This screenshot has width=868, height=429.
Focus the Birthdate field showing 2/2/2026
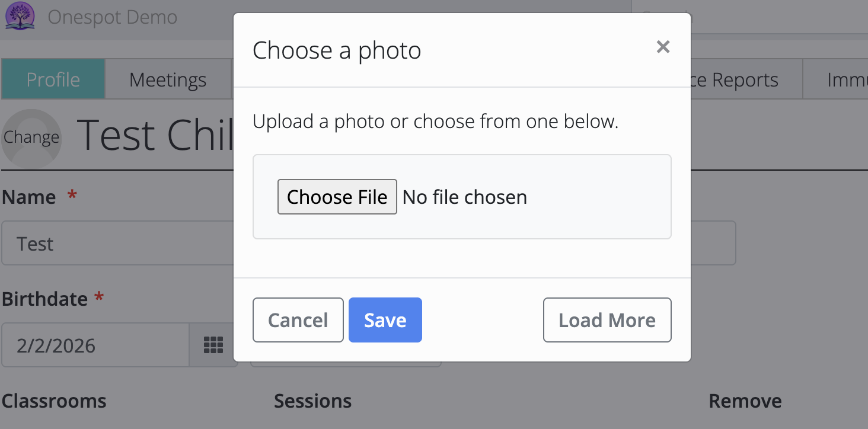pyautogui.click(x=95, y=345)
